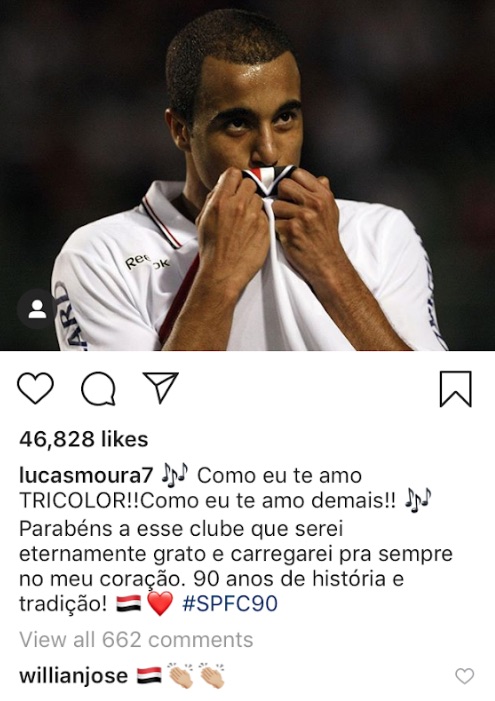Viewport: 495px width, 701px height.
Task: Save post with the bookmark icon
Action: click(456, 389)
